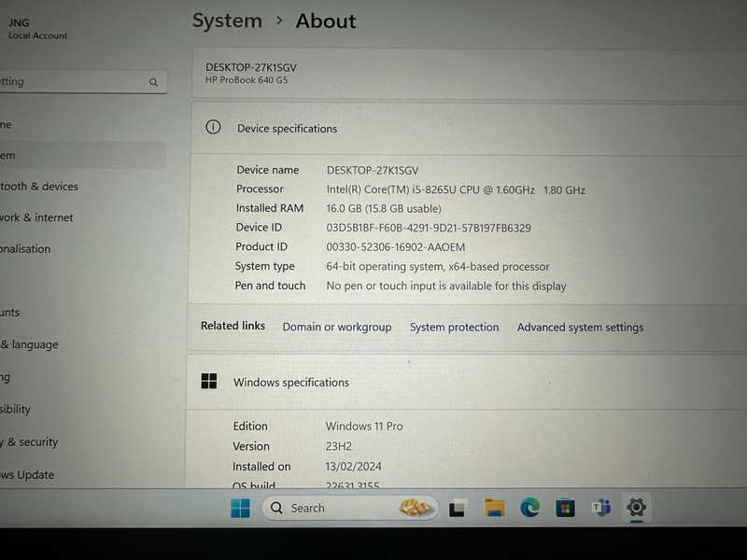This screenshot has width=747, height=560.
Task: Click the processor value Intel Core i5-8265U
Action: [x=456, y=189]
